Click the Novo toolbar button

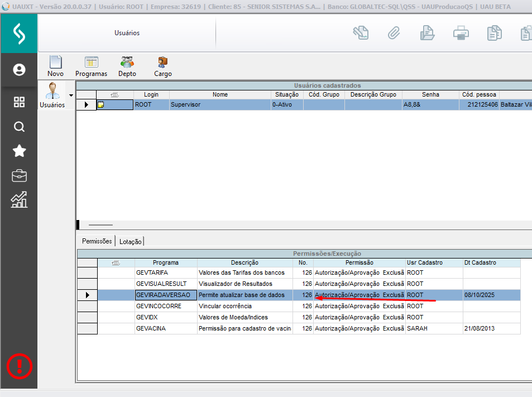55,66
